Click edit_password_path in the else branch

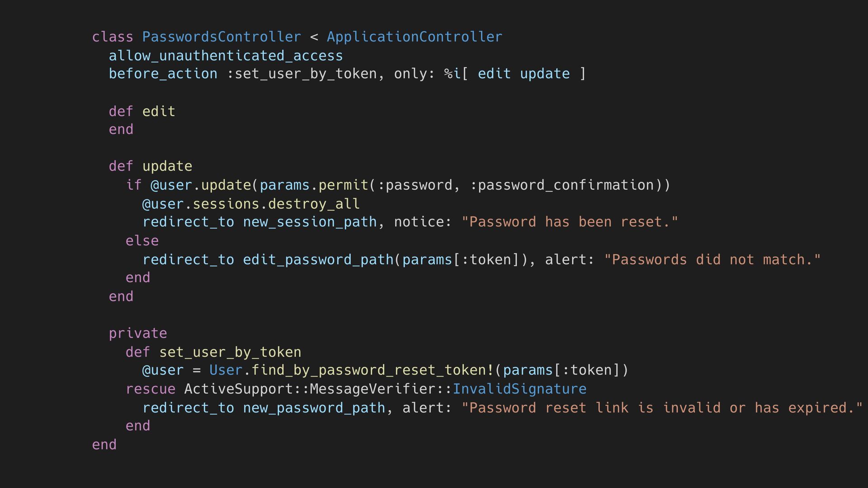tap(318, 259)
